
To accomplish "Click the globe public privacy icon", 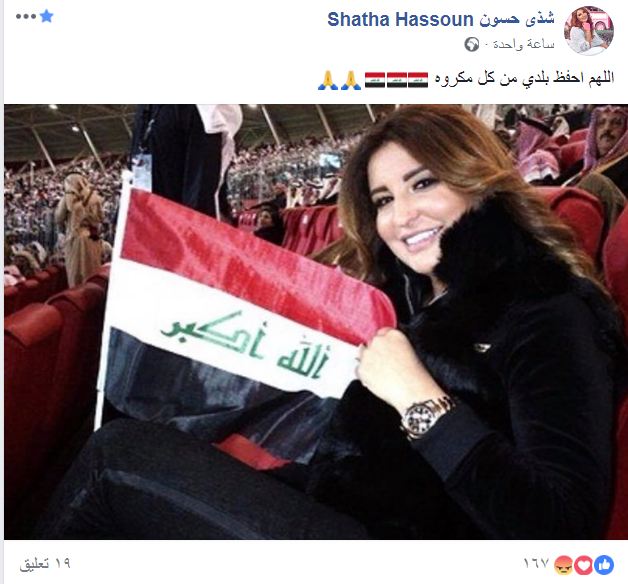I will (471, 44).
